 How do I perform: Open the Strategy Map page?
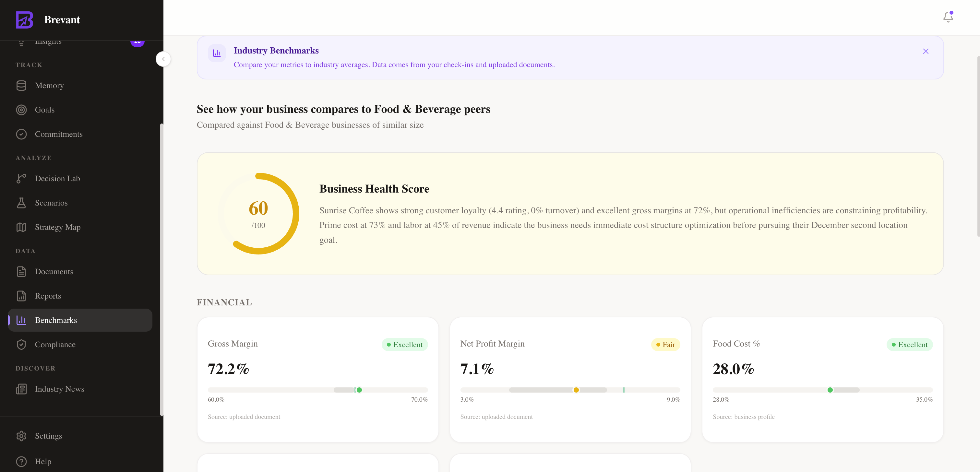coord(57,227)
